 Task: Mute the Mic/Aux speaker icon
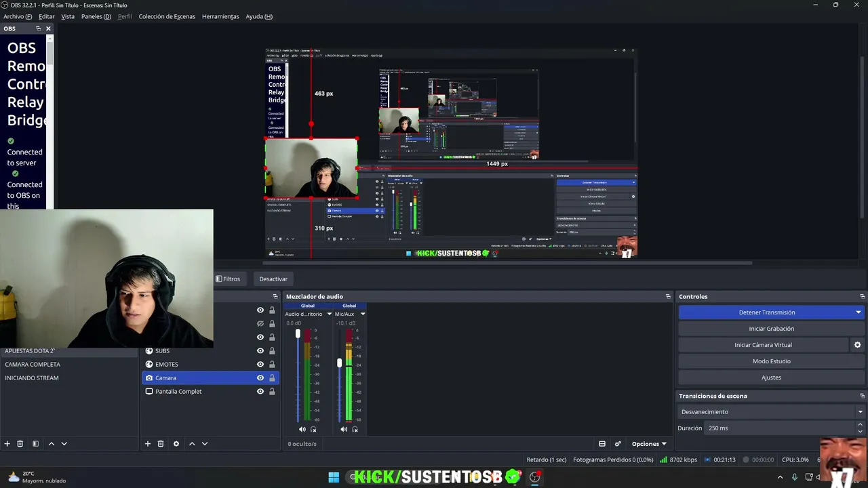click(344, 429)
